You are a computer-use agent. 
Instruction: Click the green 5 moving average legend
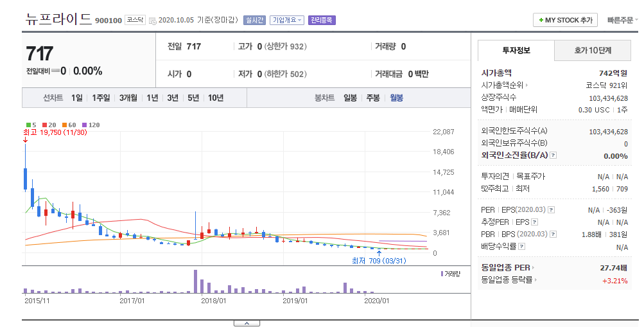coord(31,125)
